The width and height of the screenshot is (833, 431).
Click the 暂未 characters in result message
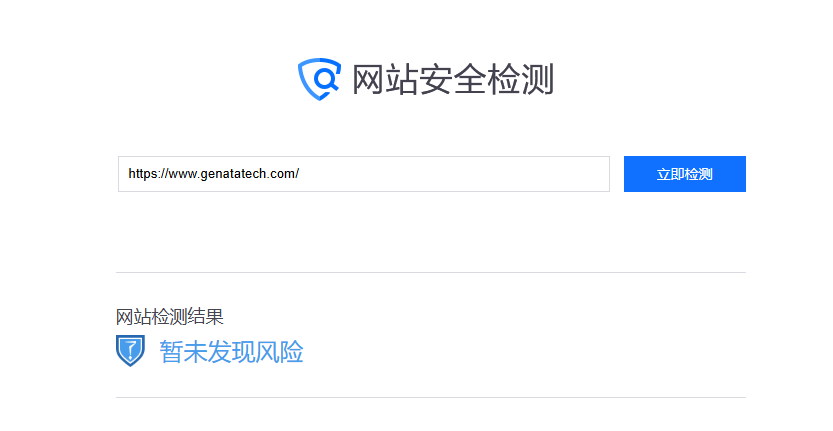[x=183, y=352]
